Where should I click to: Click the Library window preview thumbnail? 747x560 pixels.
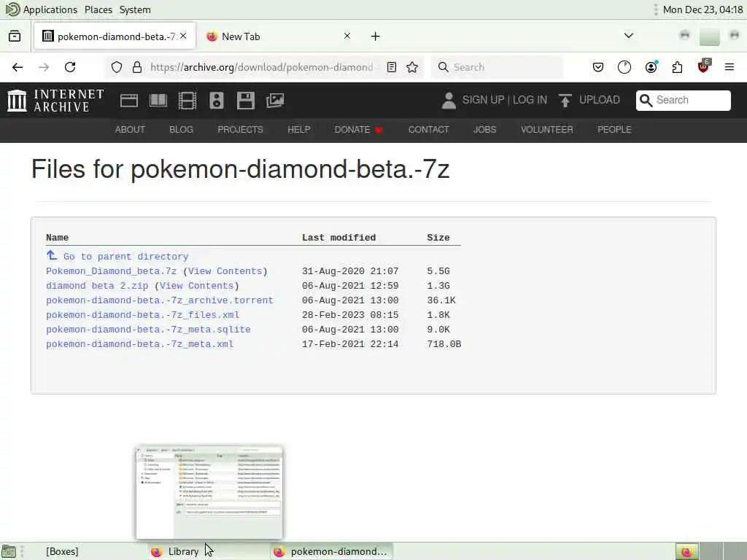tap(209, 492)
